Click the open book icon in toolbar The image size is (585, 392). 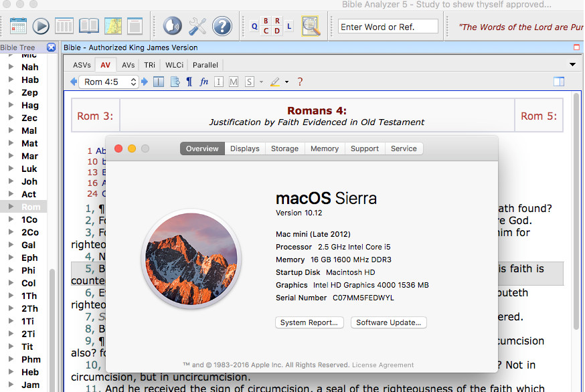(89, 26)
